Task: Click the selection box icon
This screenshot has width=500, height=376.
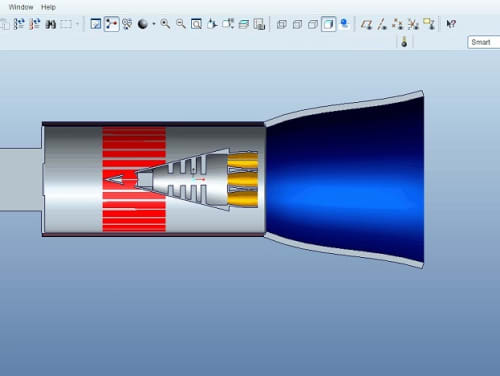Action: tap(66, 24)
